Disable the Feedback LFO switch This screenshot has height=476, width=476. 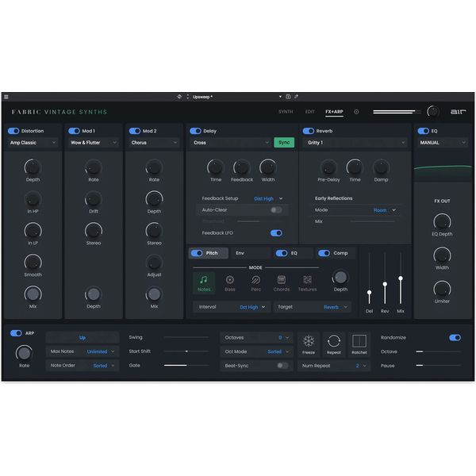coord(276,232)
